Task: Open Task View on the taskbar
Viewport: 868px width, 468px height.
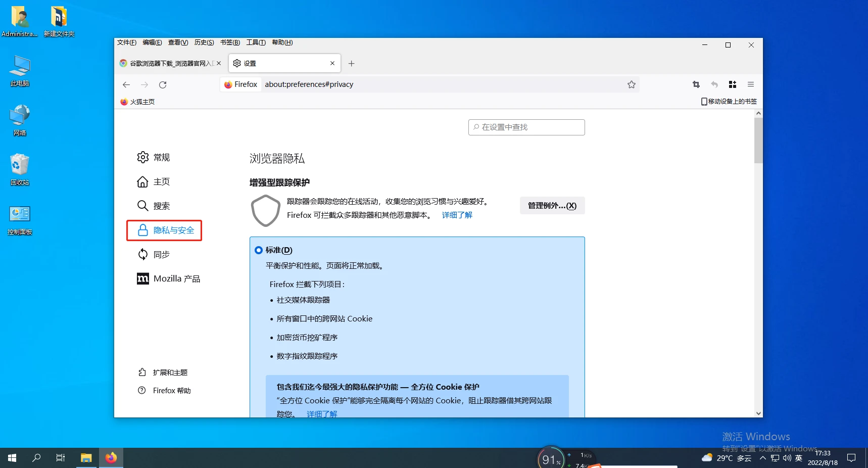Action: 61,458
